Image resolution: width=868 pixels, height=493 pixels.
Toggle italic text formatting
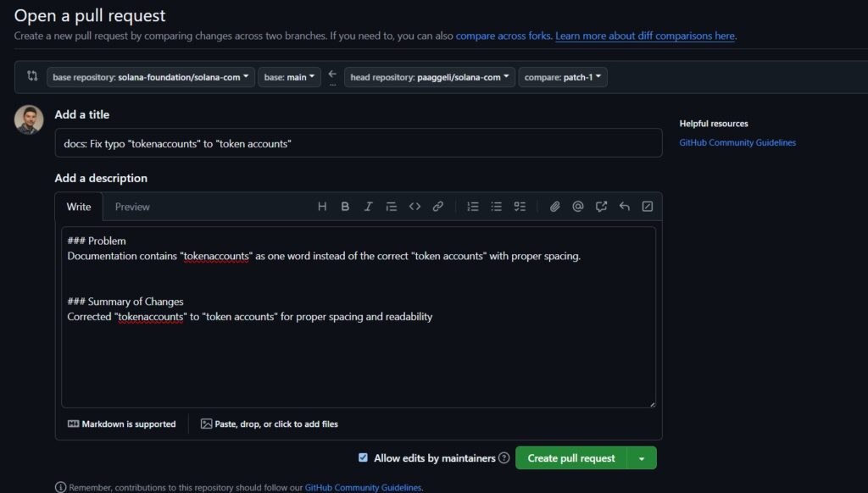point(368,207)
